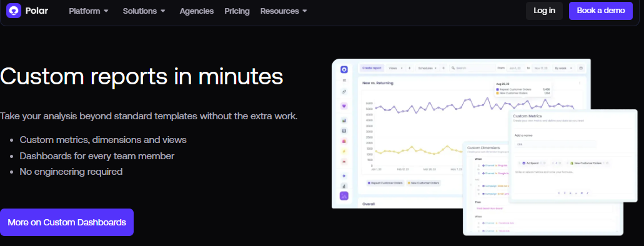Click the calendar icon in dashboard toolbar

(581, 68)
